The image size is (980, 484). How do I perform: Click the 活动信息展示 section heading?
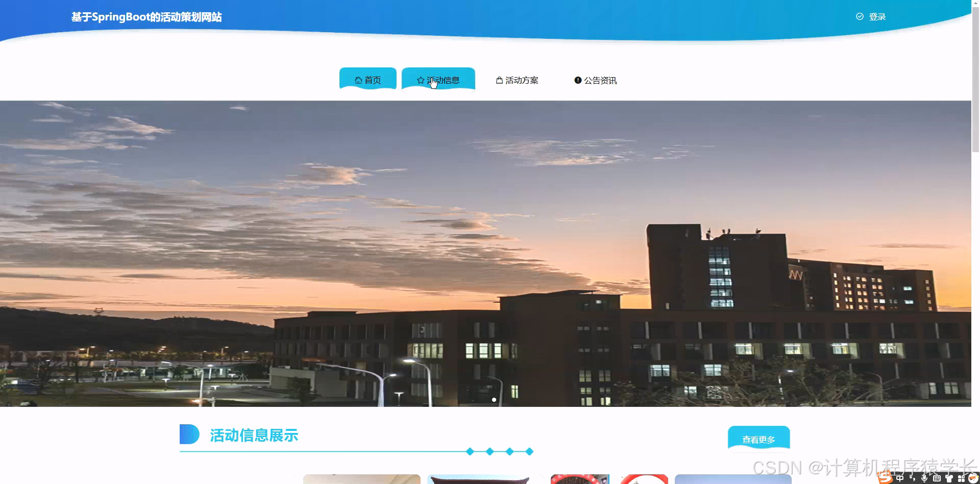coord(254,435)
